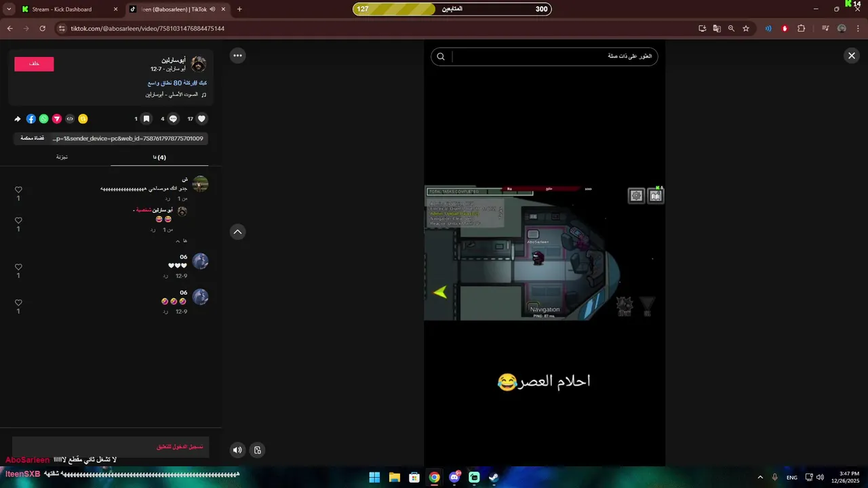Viewport: 868px width, 488px height.
Task: Open the creator name at the card top
Action: tap(174, 60)
